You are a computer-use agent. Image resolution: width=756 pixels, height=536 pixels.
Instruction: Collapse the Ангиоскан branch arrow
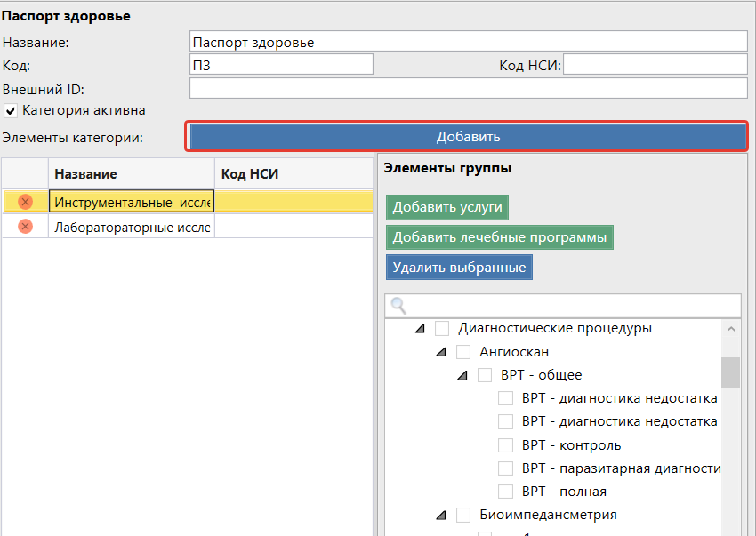coord(441,353)
